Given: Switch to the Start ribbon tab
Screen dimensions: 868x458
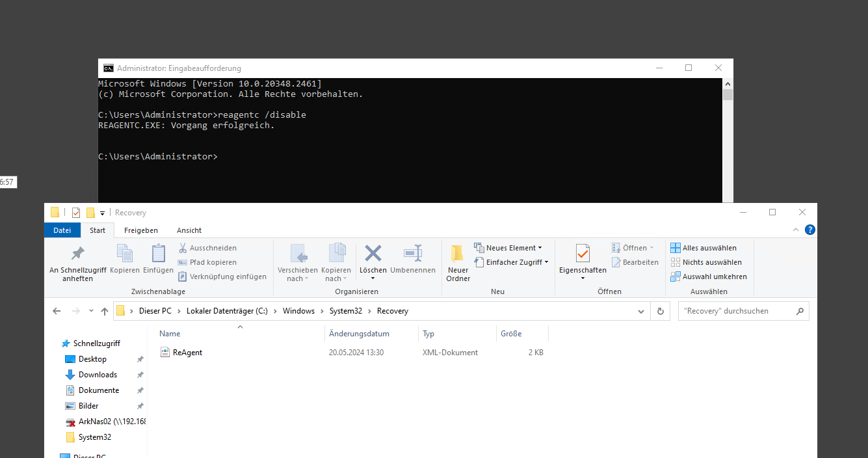Looking at the screenshot, I should (x=98, y=230).
